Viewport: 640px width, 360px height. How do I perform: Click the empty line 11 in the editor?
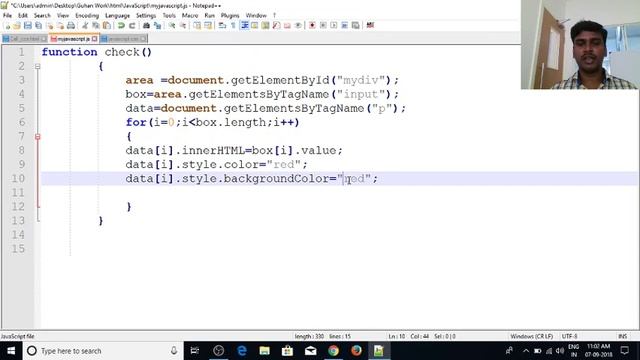tap(339, 193)
